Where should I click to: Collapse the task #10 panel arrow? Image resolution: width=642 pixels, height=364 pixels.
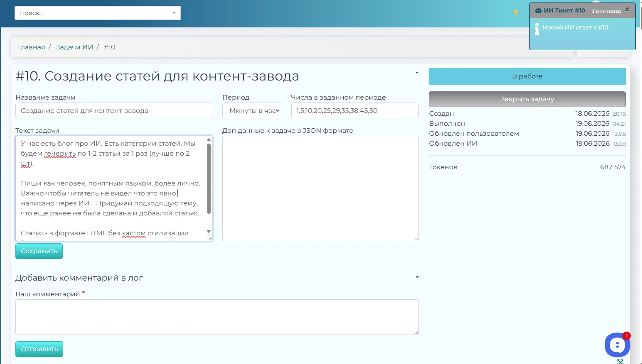[x=417, y=73]
